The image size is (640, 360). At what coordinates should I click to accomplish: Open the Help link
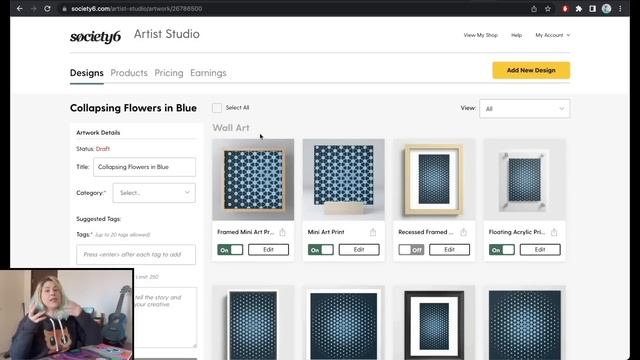(516, 35)
